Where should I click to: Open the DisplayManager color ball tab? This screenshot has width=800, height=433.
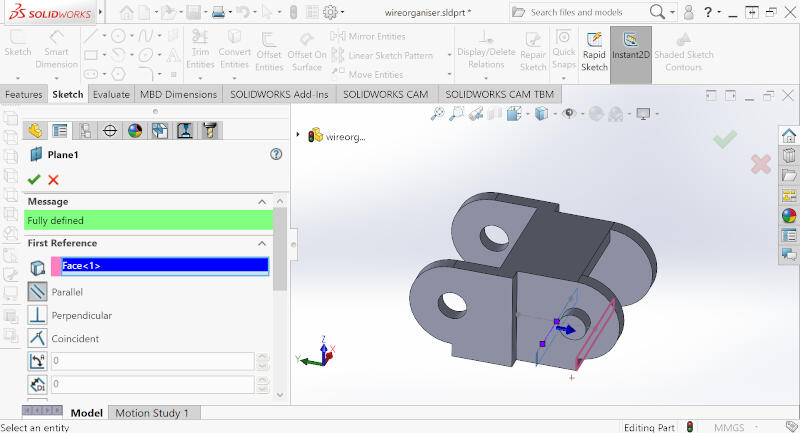point(135,131)
